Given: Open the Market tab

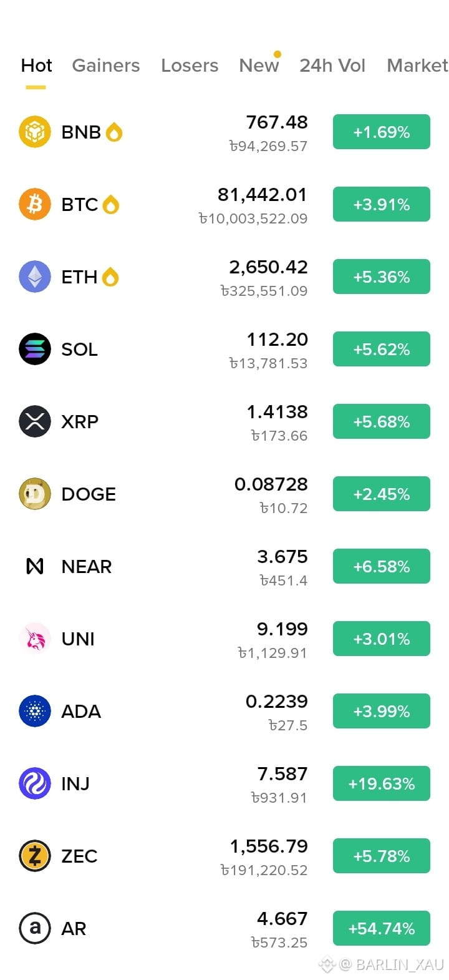Looking at the screenshot, I should (x=417, y=66).
